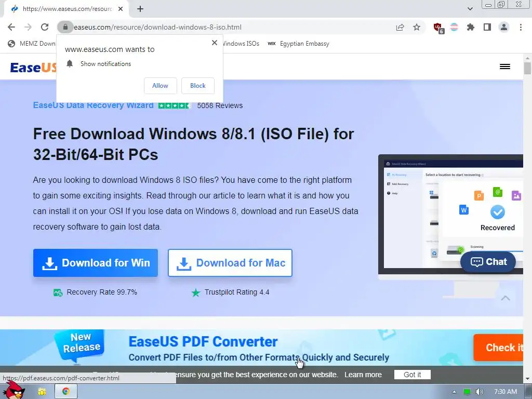532x399 pixels.
Task: Click the back-to-top chevron arrow
Action: pyautogui.click(x=505, y=298)
